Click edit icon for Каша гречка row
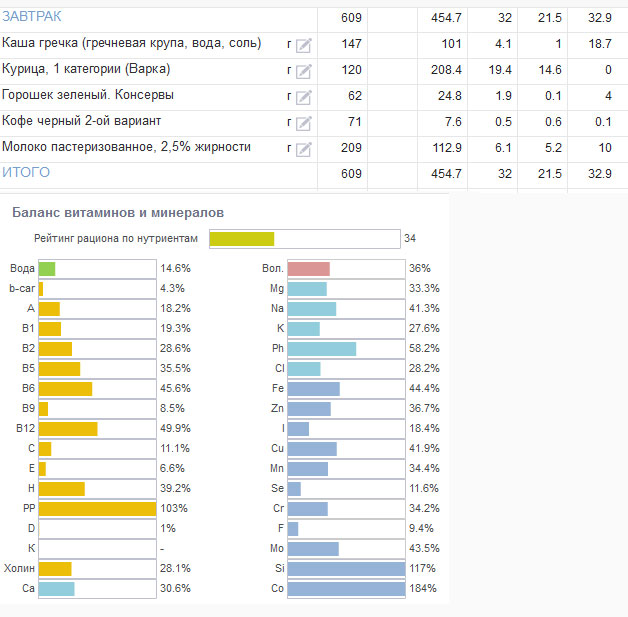The image size is (628, 617). (x=304, y=45)
